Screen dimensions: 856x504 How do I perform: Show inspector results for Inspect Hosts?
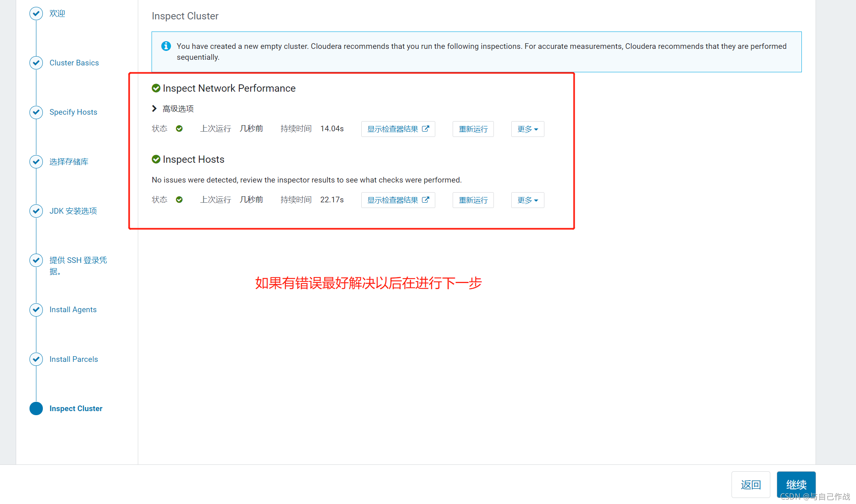pos(398,200)
